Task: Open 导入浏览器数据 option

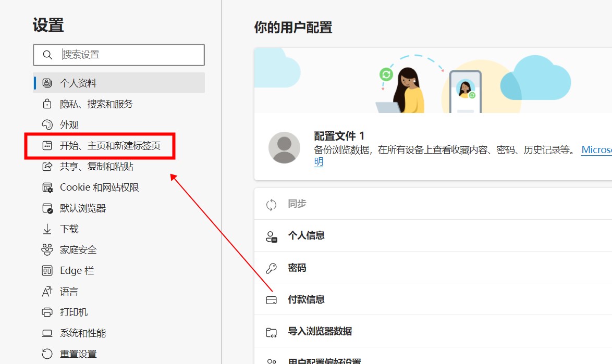Action: pyautogui.click(x=320, y=332)
